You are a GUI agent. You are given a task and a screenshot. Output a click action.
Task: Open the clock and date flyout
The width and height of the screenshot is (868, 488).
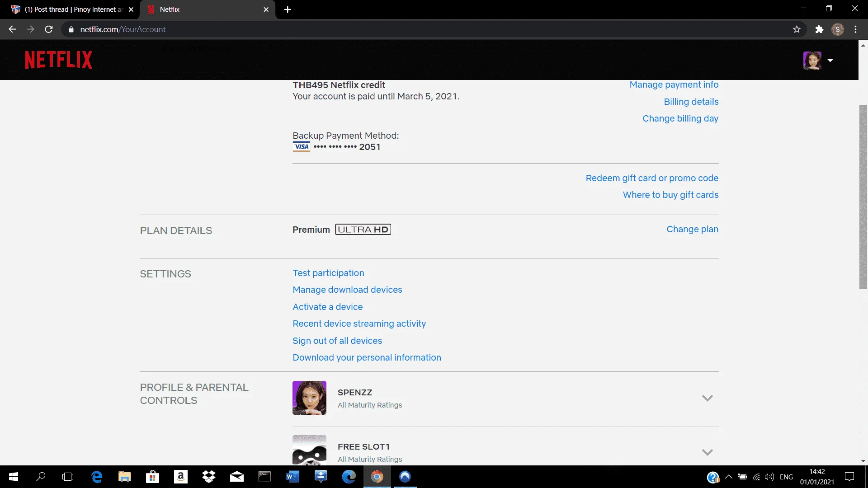pos(817,477)
